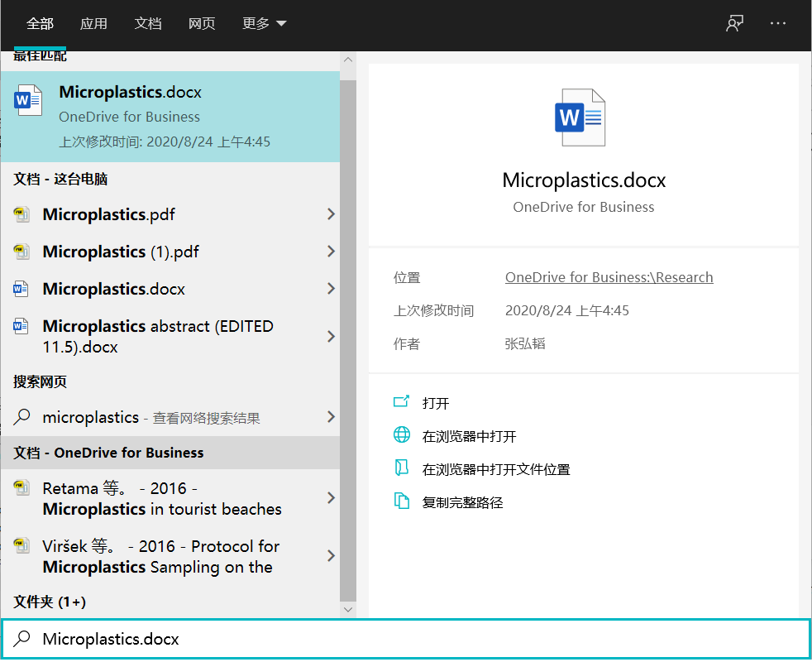Click the 打开 open icon
The height and width of the screenshot is (662, 812).
401,401
